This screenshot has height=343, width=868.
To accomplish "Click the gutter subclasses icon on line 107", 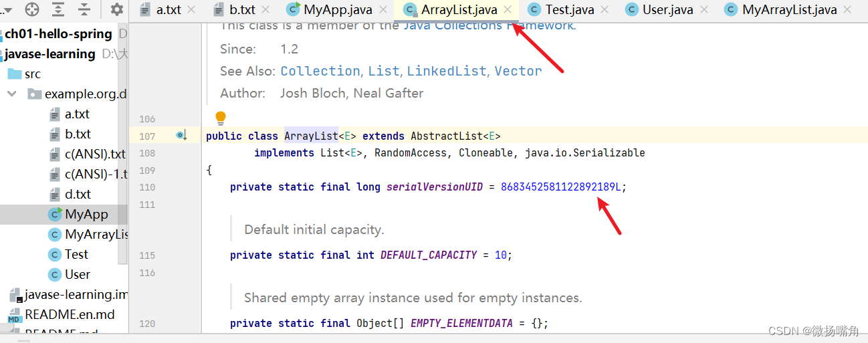I will (x=181, y=136).
